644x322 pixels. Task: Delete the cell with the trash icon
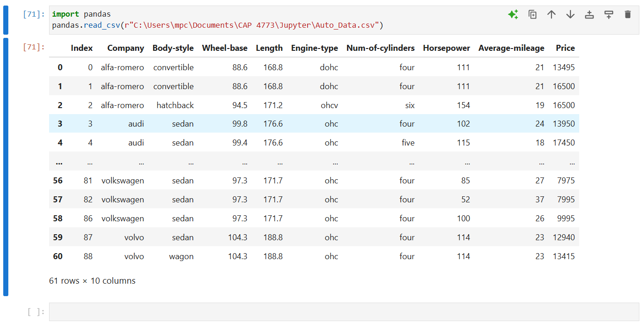[x=627, y=14]
